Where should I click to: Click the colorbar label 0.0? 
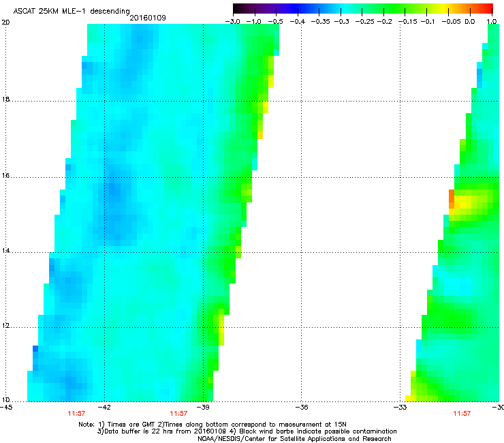[x=470, y=22]
